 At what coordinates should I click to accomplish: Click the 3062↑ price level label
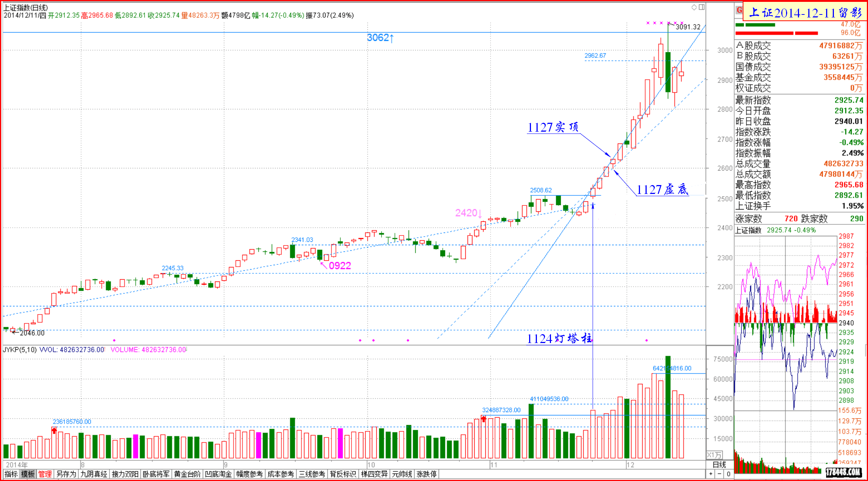click(380, 37)
